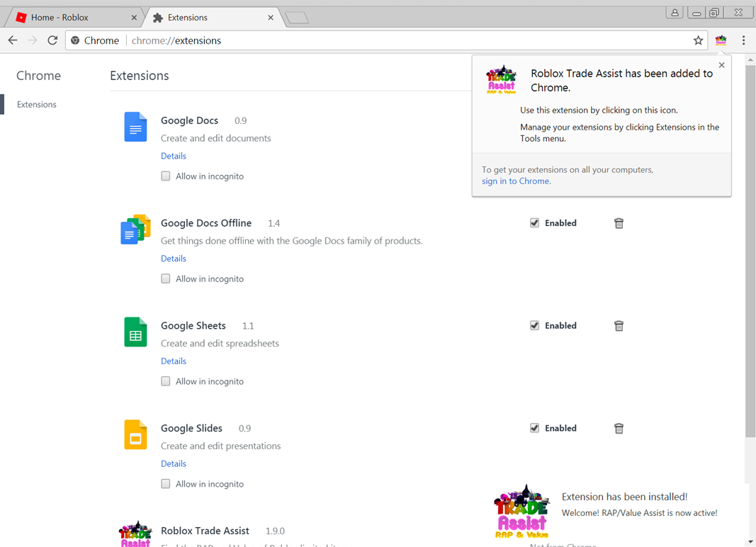
Task: Uncheck Enabled for Google Docs Offline
Action: (x=534, y=223)
